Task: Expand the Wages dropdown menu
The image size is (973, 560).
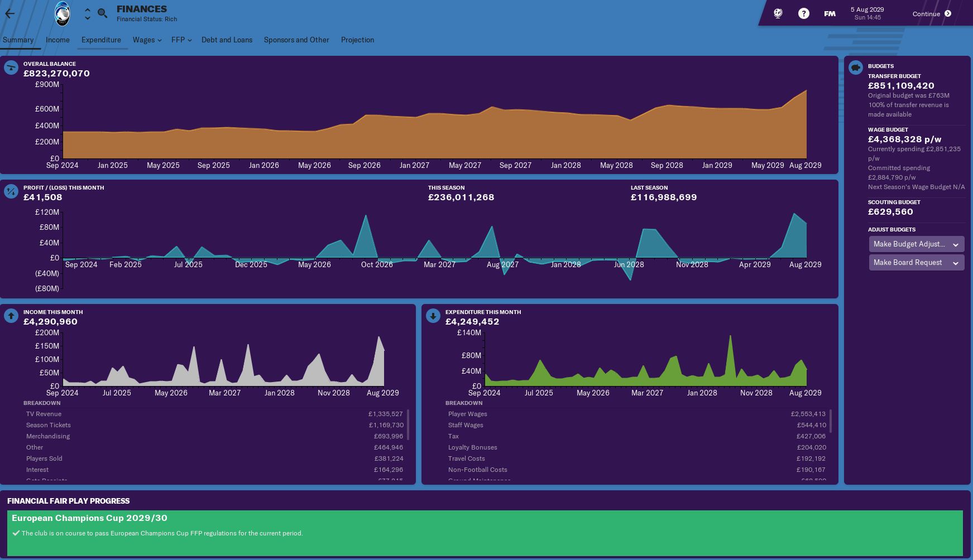Action: click(x=147, y=40)
